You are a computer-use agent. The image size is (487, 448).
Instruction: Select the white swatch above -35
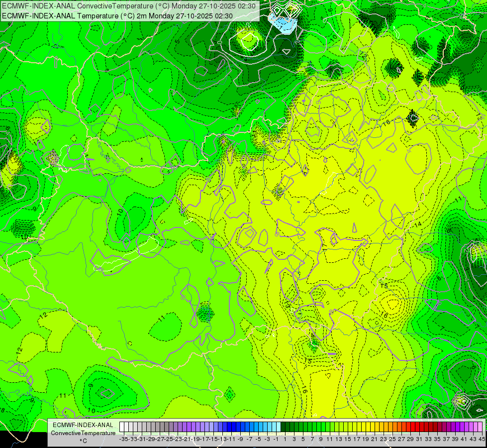[122, 427]
